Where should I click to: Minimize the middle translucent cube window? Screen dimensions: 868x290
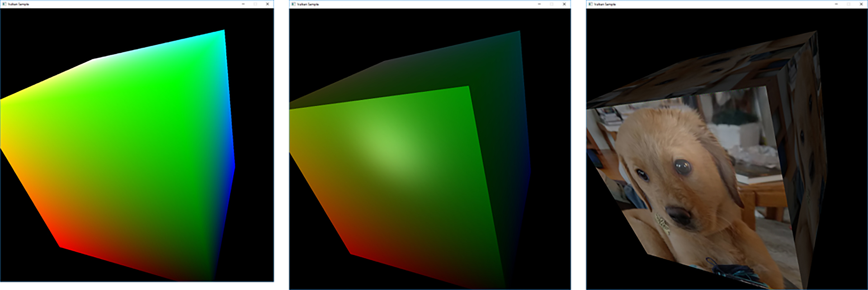539,4
